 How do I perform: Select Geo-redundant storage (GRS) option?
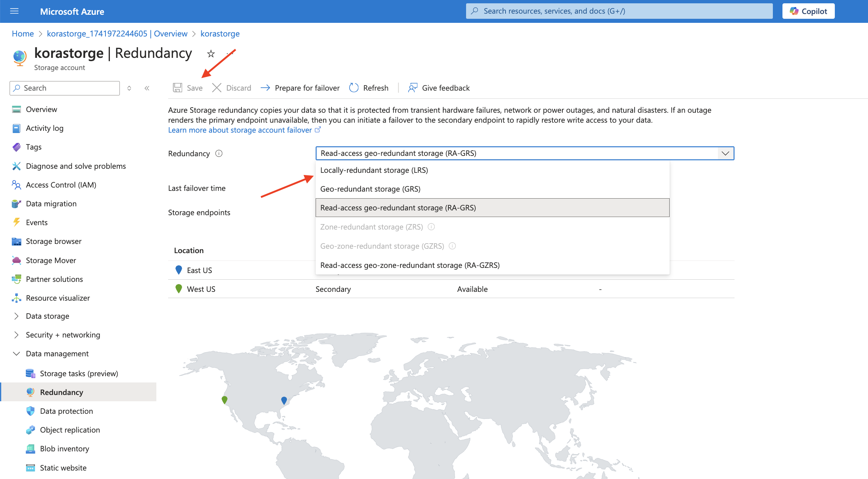click(492, 189)
